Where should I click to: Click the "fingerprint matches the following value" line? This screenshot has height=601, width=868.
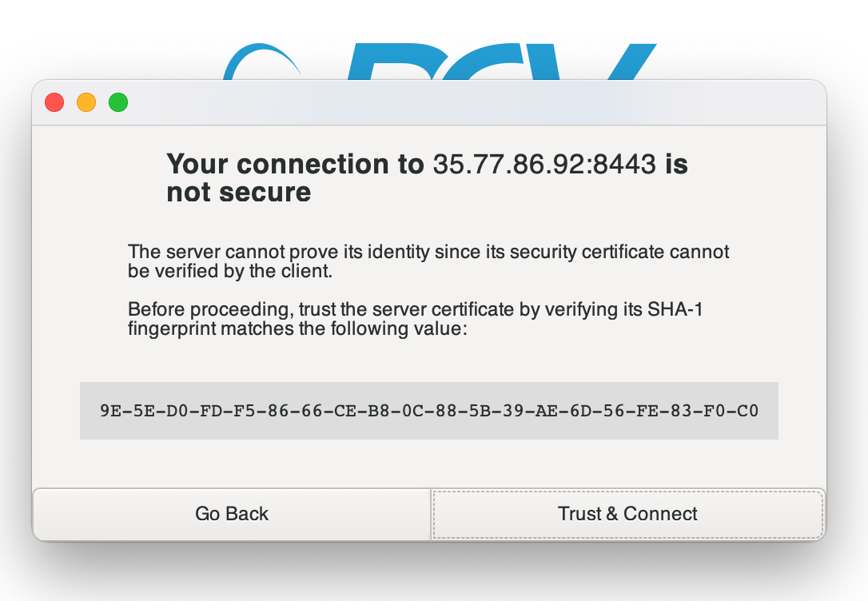click(297, 328)
